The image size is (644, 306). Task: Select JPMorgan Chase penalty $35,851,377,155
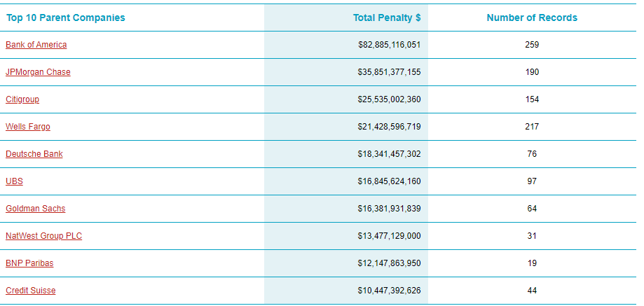pos(390,72)
